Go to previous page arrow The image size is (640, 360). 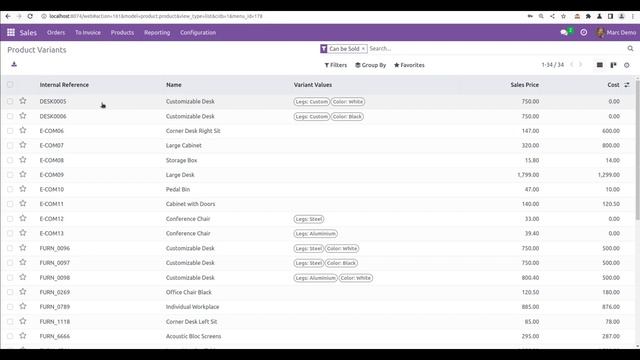pos(571,64)
